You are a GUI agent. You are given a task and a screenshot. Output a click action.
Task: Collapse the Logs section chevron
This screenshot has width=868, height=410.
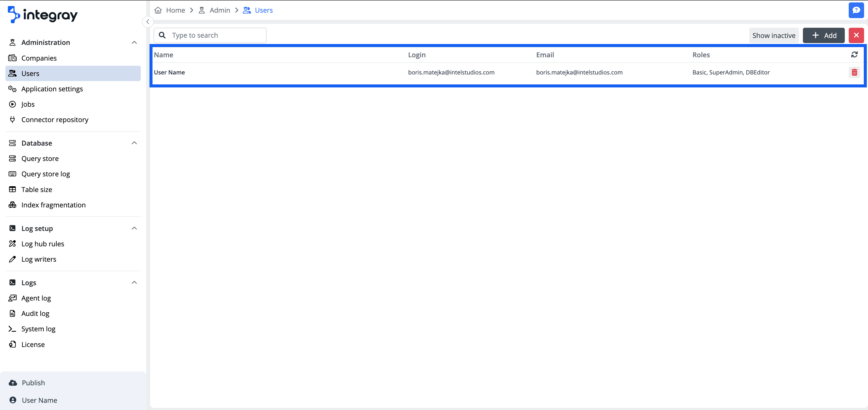click(x=134, y=282)
